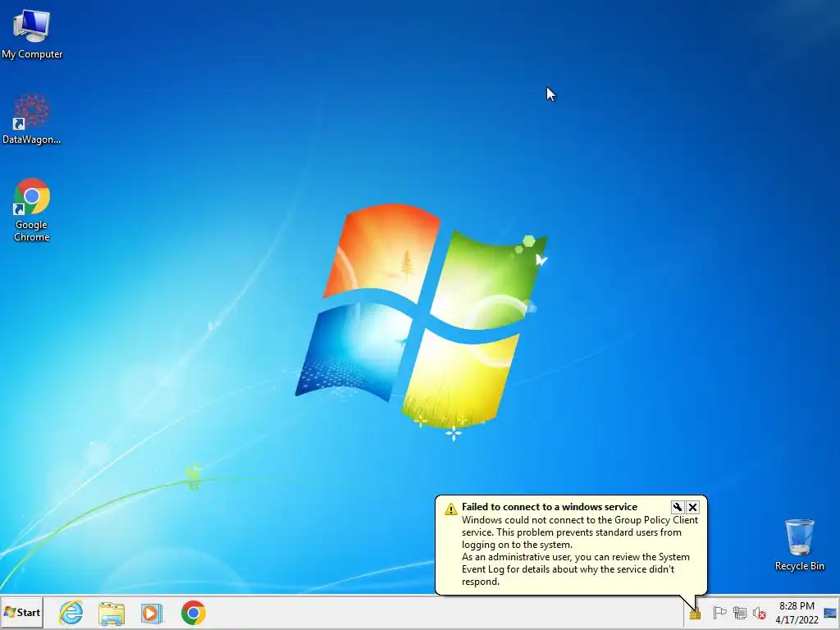Click the 'DataWagon...' label text

[32, 139]
